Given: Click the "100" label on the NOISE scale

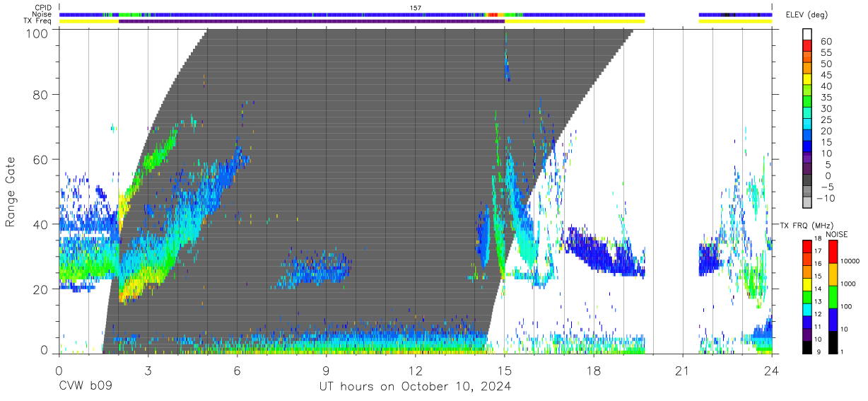Looking at the screenshot, I should tap(847, 306).
